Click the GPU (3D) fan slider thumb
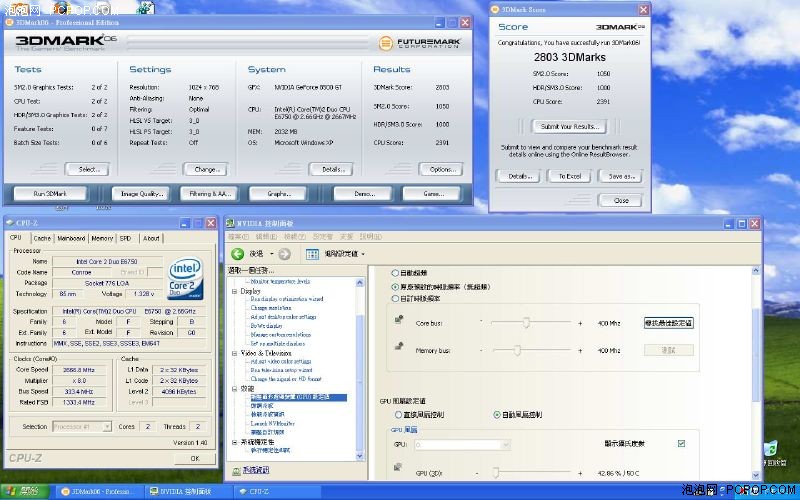 495,473
